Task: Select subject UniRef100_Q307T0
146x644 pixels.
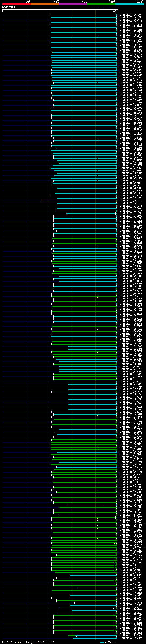Action: (x=131, y=291)
